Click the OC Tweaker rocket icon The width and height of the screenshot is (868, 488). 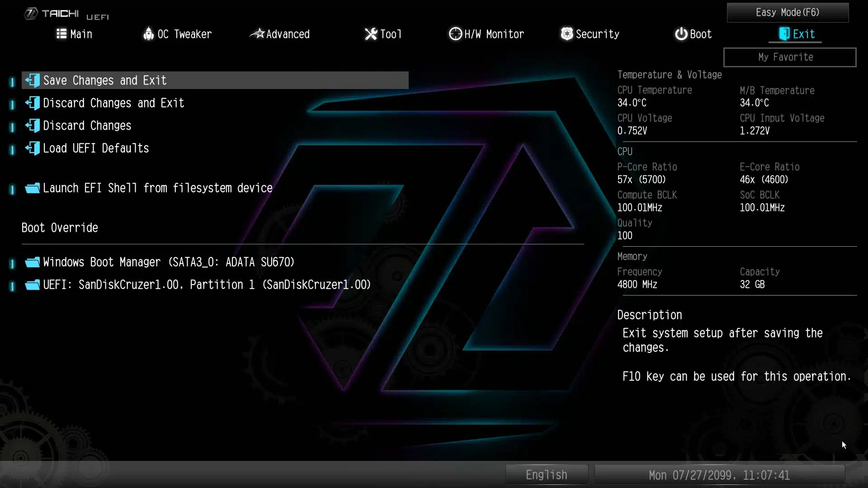coord(148,33)
